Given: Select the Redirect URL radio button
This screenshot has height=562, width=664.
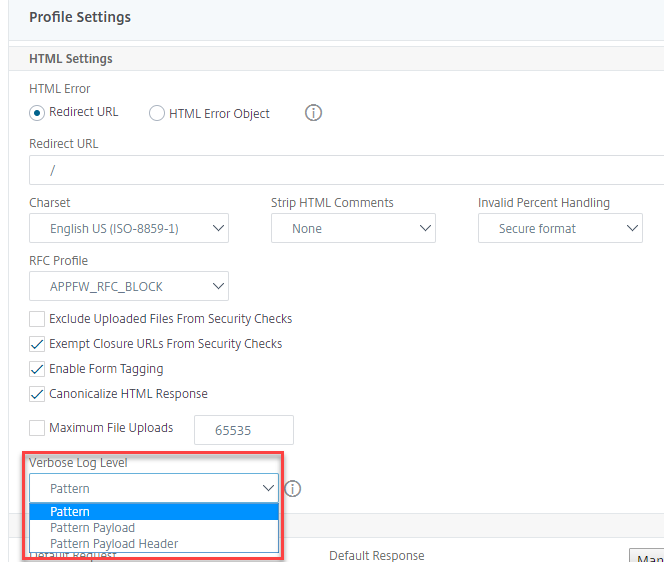Looking at the screenshot, I should [x=37, y=113].
